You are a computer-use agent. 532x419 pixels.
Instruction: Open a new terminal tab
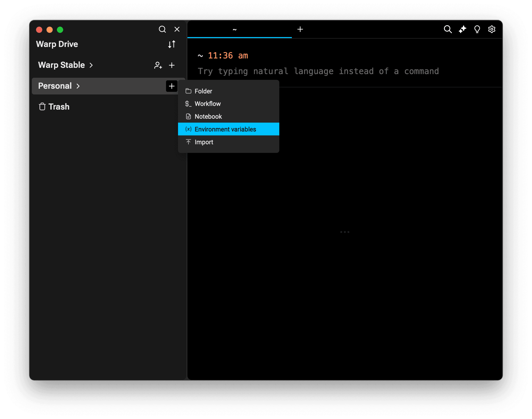300,29
